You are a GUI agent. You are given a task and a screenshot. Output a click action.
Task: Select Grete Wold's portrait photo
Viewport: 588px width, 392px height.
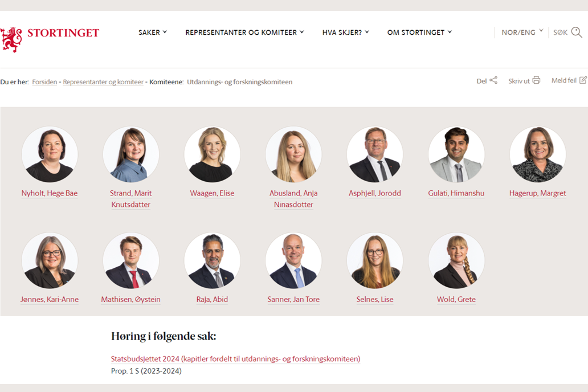pos(456,260)
